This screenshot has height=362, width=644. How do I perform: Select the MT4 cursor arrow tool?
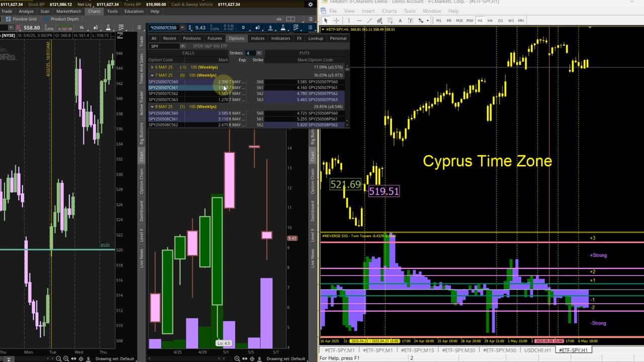tap(326, 21)
